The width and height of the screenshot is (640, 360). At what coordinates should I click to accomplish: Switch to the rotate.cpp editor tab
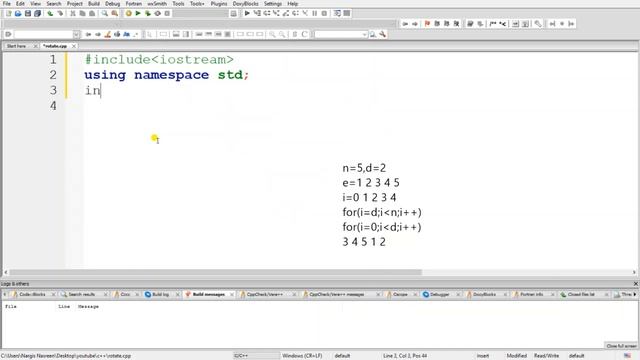click(55, 46)
